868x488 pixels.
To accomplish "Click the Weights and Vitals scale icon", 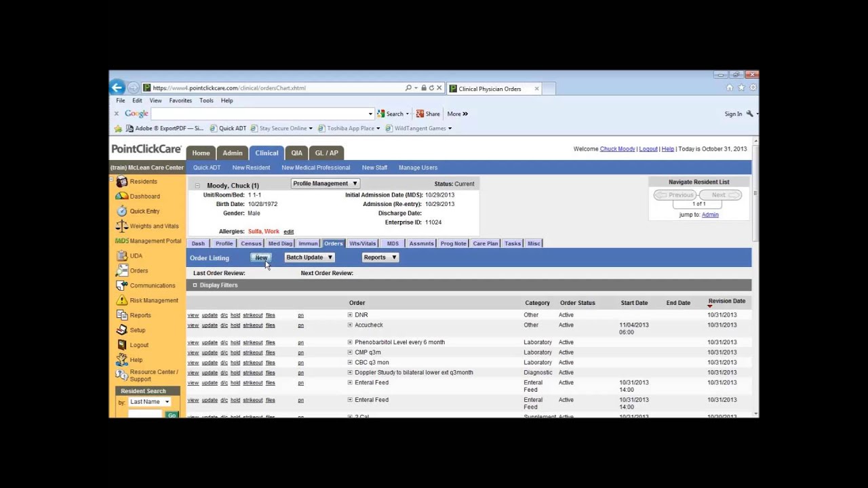I will [121, 226].
